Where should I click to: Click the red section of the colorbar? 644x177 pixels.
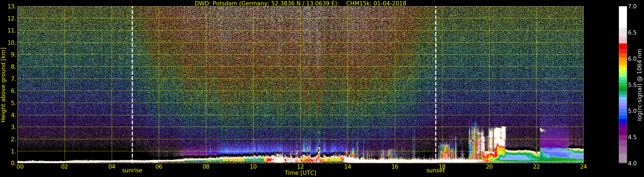[623, 48]
